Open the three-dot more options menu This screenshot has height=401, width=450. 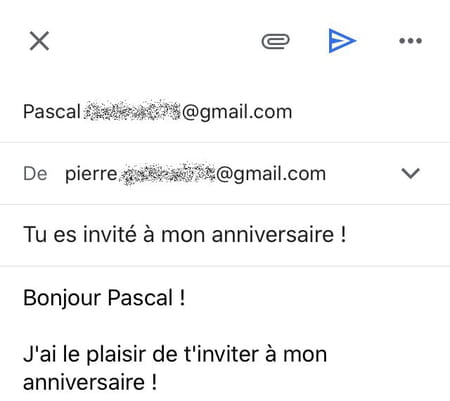coord(411,41)
